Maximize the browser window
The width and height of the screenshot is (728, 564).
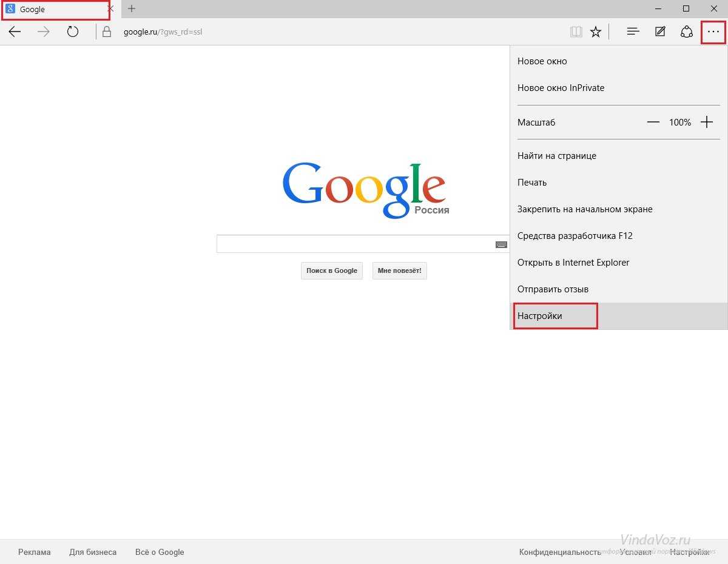click(x=686, y=8)
